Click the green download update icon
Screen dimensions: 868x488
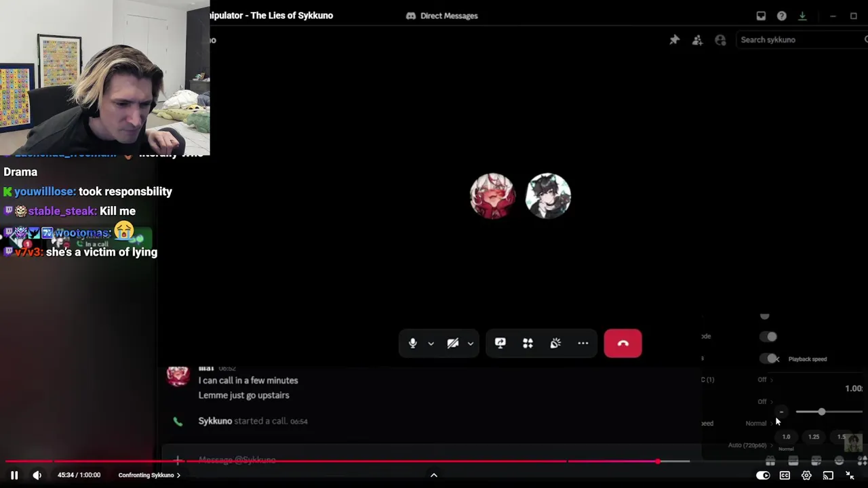[x=802, y=16]
